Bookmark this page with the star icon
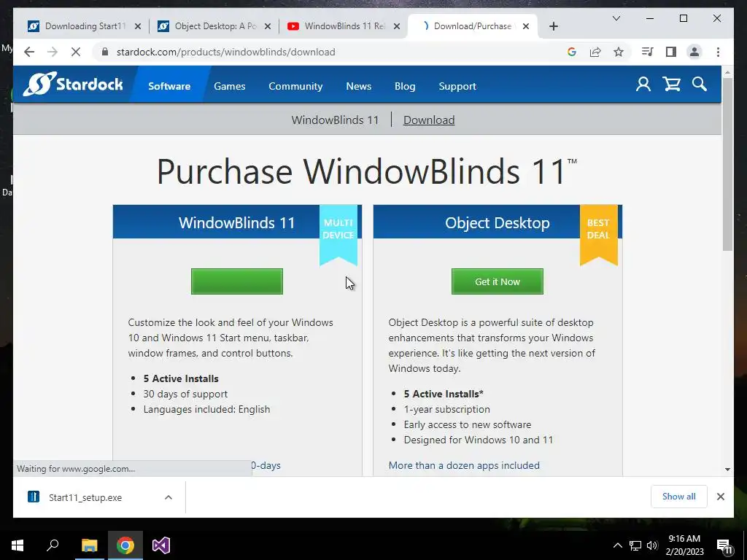Image resolution: width=747 pixels, height=560 pixels. (619, 52)
